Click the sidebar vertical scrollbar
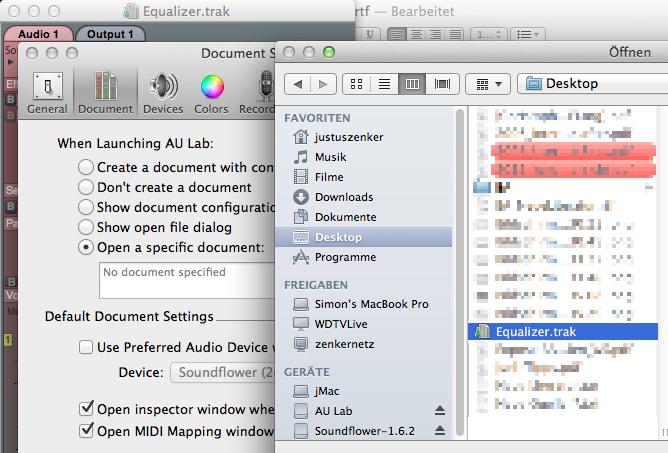 tap(460, 273)
